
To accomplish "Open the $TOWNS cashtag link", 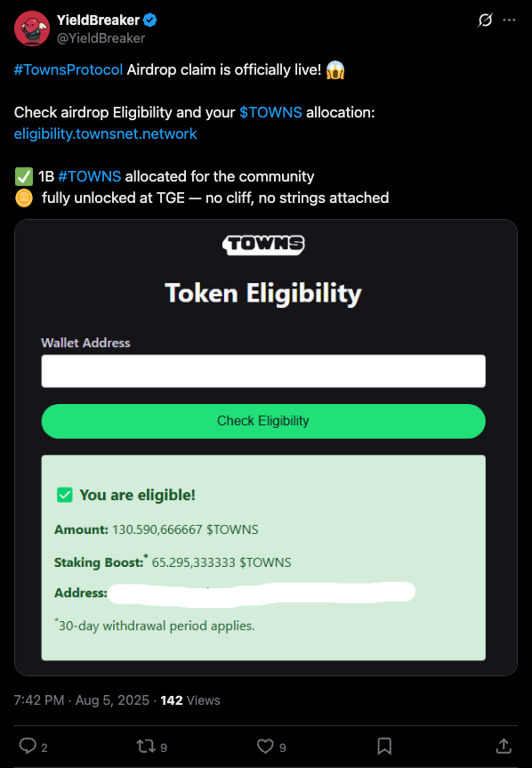I will 270,112.
